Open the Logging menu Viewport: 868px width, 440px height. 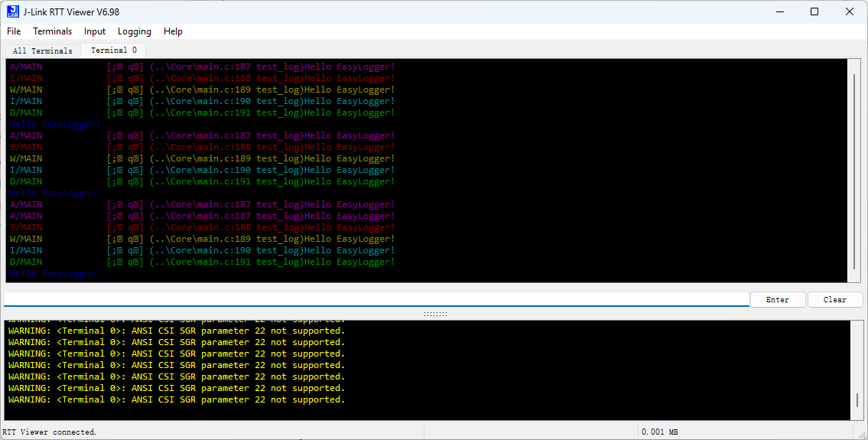tap(135, 31)
